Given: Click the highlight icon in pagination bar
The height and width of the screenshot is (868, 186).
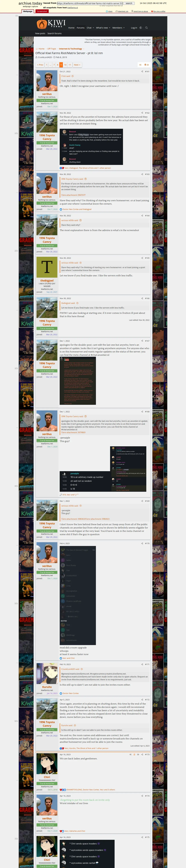Looking at the screenshot, I should 145,65.
